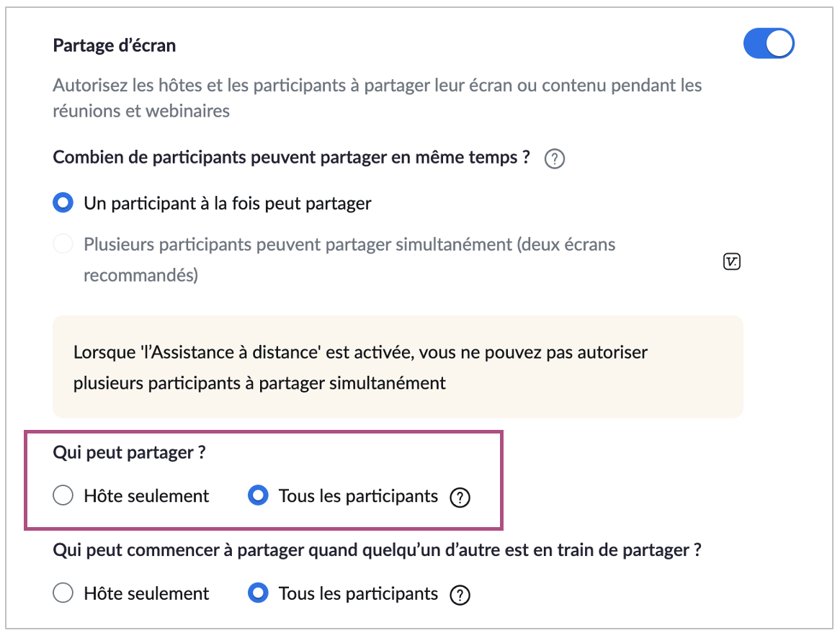Click the "Assistance à distance" notice box

[397, 367]
